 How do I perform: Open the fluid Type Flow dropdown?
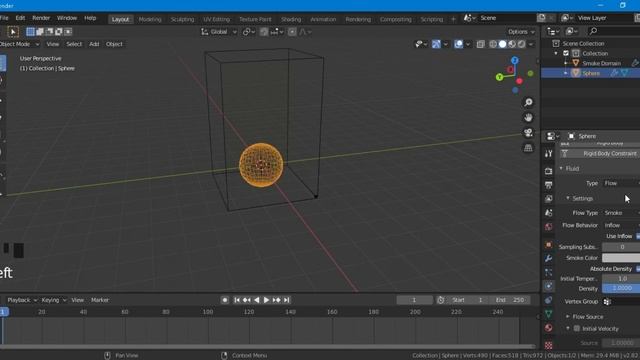621,183
